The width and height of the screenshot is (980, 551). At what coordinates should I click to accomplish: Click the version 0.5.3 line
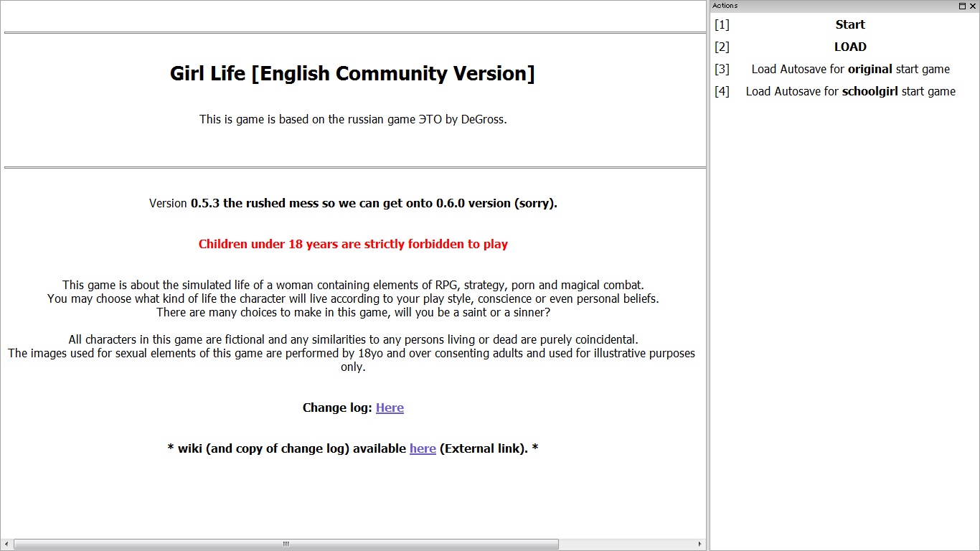[353, 203]
